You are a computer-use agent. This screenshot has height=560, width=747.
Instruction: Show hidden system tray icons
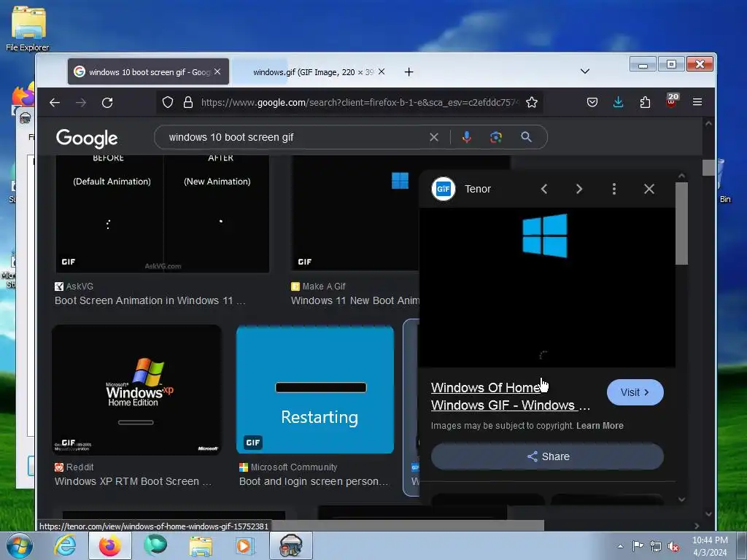[x=620, y=546]
